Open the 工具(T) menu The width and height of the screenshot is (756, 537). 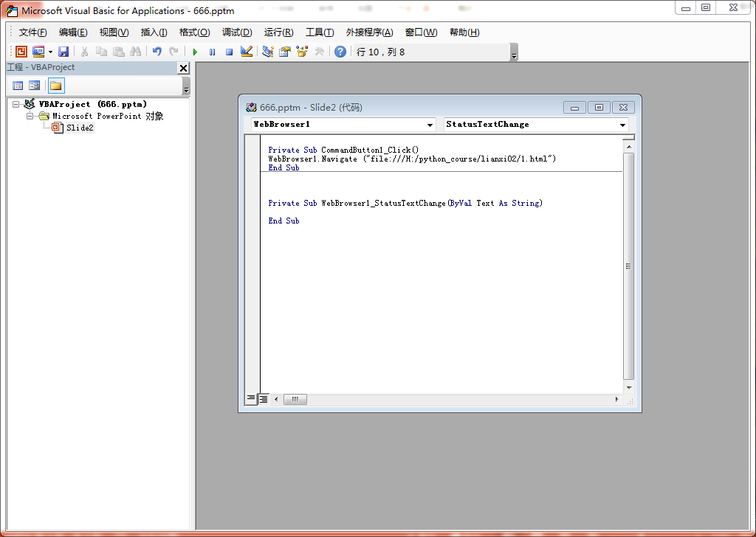pos(320,32)
